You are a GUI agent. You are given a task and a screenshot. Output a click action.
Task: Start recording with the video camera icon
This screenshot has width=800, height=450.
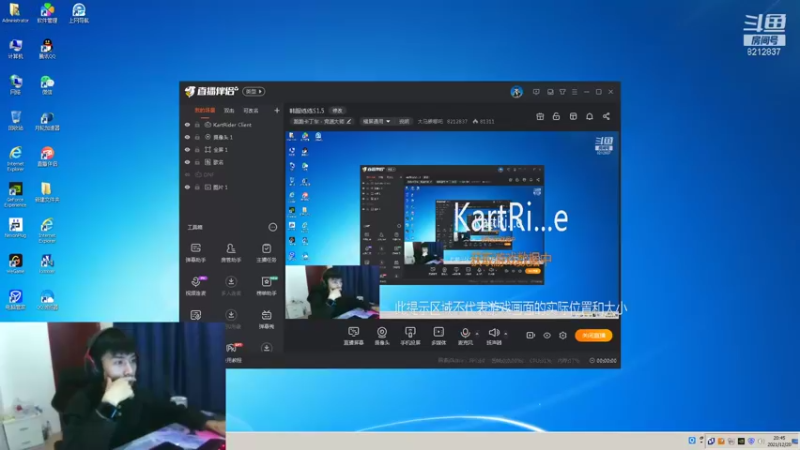tap(531, 335)
